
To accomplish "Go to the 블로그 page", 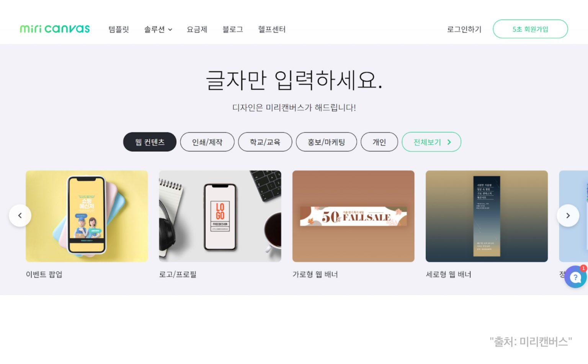I will [x=232, y=29].
